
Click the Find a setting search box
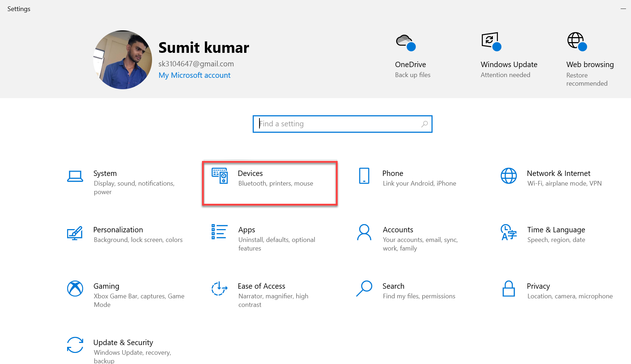pos(339,124)
